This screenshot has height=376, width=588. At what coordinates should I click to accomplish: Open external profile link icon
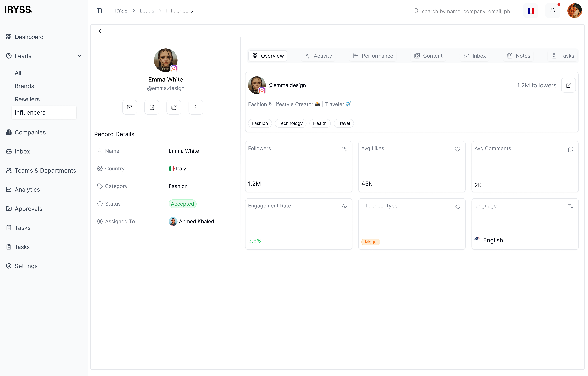[x=568, y=85]
